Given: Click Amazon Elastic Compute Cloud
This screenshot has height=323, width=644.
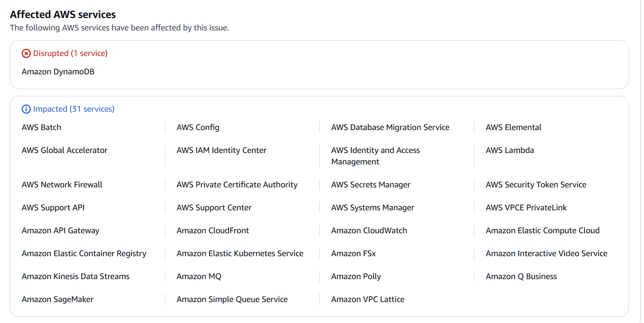Looking at the screenshot, I should click(x=542, y=231).
